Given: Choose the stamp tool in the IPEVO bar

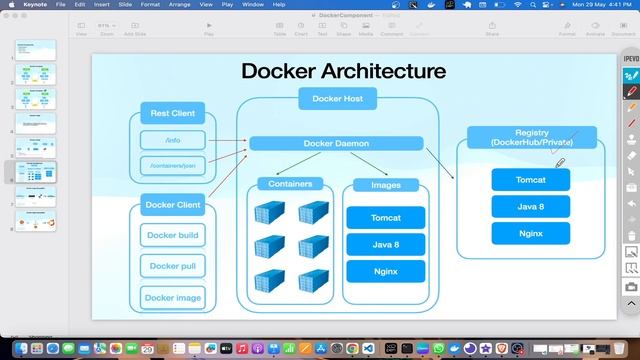Looking at the screenshot, I should (x=631, y=140).
